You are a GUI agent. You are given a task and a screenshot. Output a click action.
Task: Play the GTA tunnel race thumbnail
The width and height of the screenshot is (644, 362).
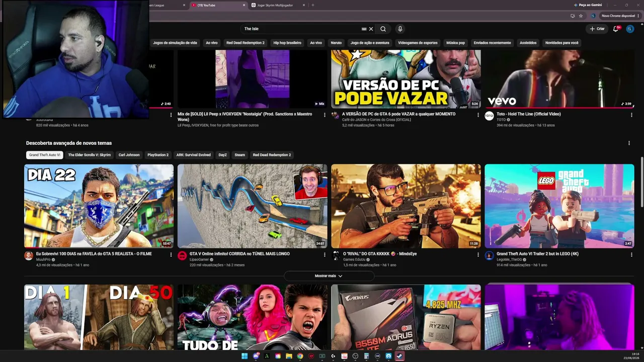(x=252, y=206)
